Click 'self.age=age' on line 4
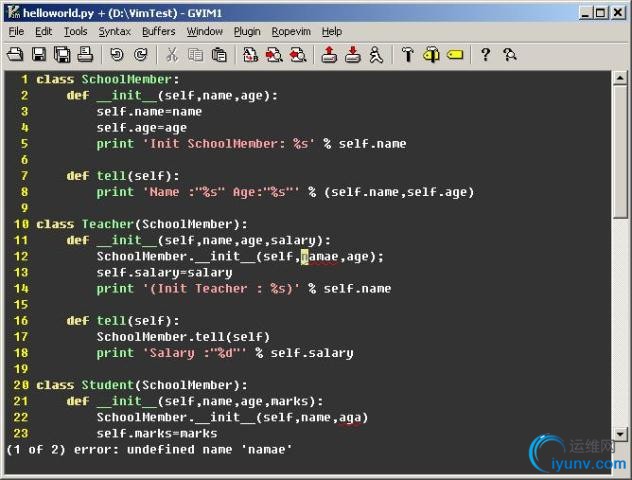The width and height of the screenshot is (632, 480). [x=141, y=127]
